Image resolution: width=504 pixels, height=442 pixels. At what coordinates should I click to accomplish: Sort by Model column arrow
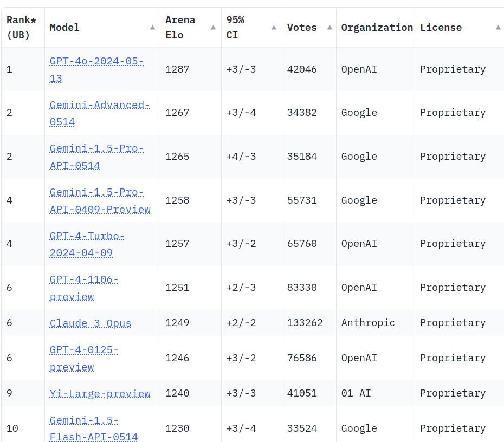point(153,28)
